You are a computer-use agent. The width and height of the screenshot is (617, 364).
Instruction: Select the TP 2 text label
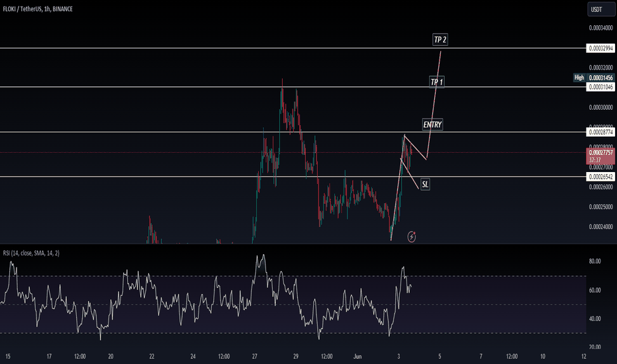(x=440, y=39)
